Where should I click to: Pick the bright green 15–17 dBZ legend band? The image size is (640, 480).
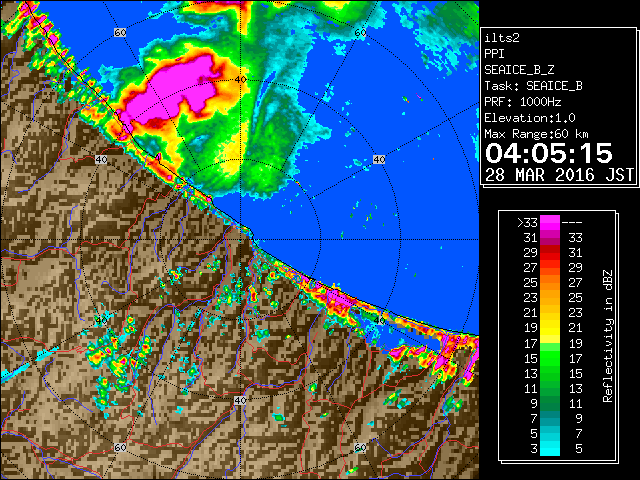point(550,358)
